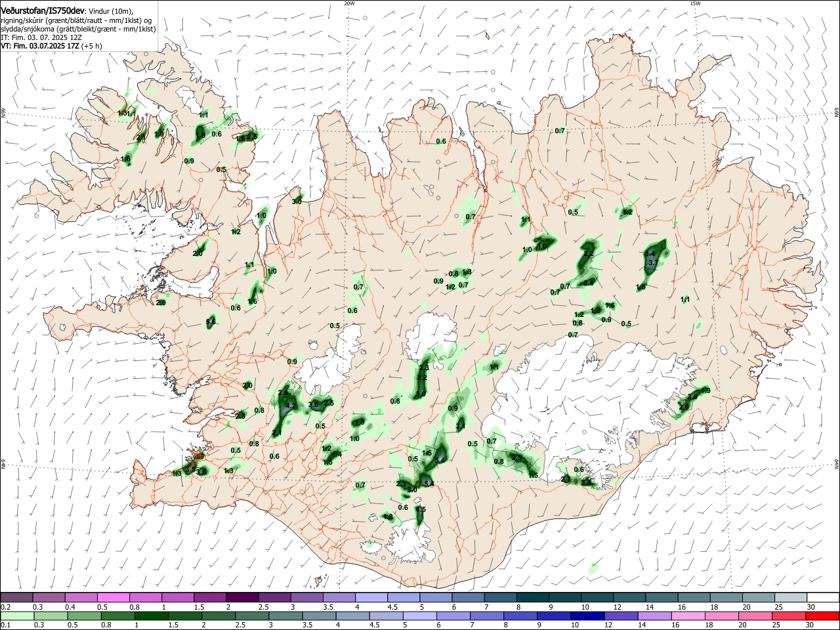The width and height of the screenshot is (840, 630).
Task: Click the 5.6 precipitation value on the map
Action: point(211,322)
